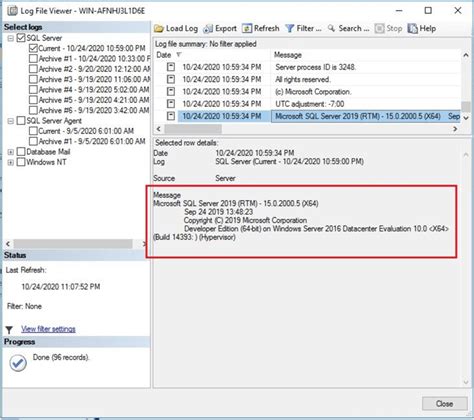Collapse the SQL Server tree node
The image size is (474, 420).
(x=11, y=38)
